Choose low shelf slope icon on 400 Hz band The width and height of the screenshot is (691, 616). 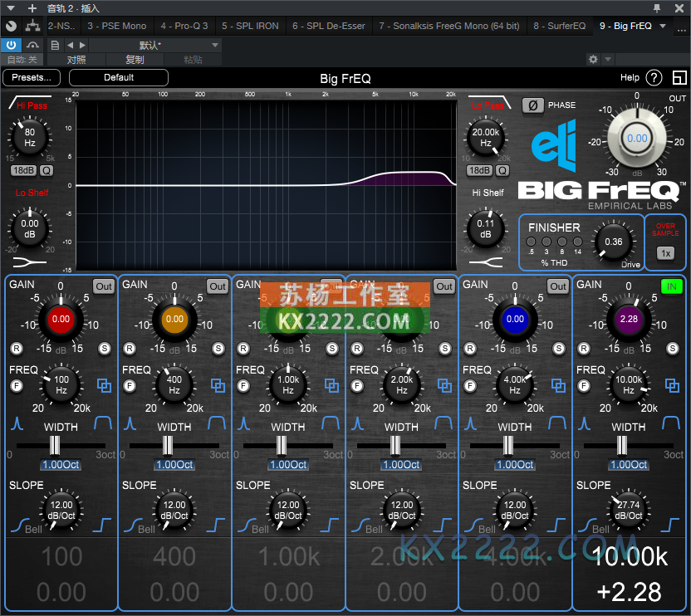click(x=133, y=526)
